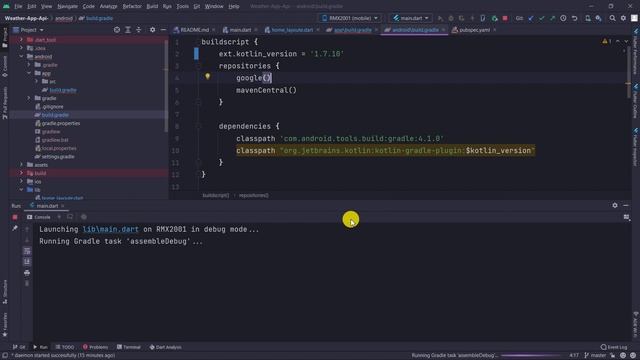
Task: Click the yellow intention lightbulb on line 4
Action: tap(207, 76)
